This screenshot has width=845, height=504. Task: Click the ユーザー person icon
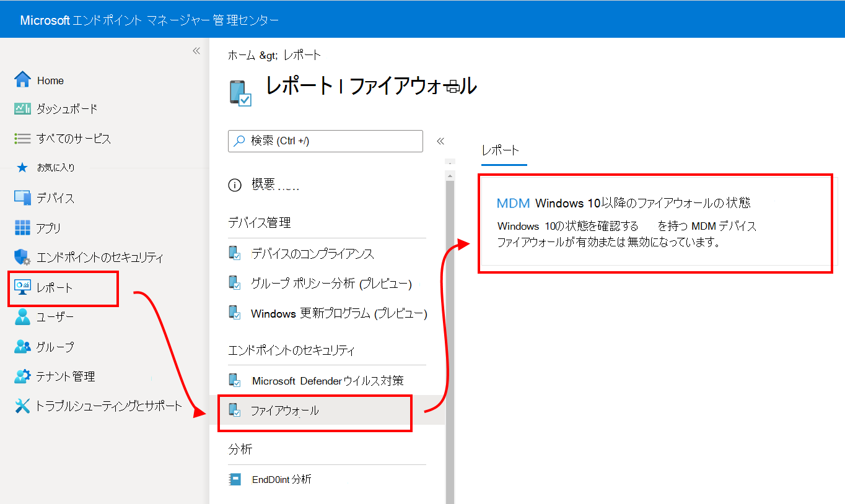coord(22,317)
